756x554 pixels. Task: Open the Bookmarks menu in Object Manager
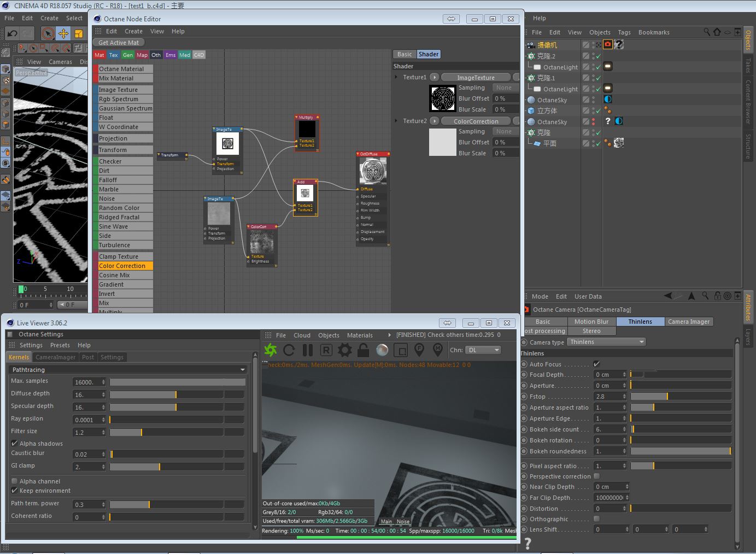654,32
